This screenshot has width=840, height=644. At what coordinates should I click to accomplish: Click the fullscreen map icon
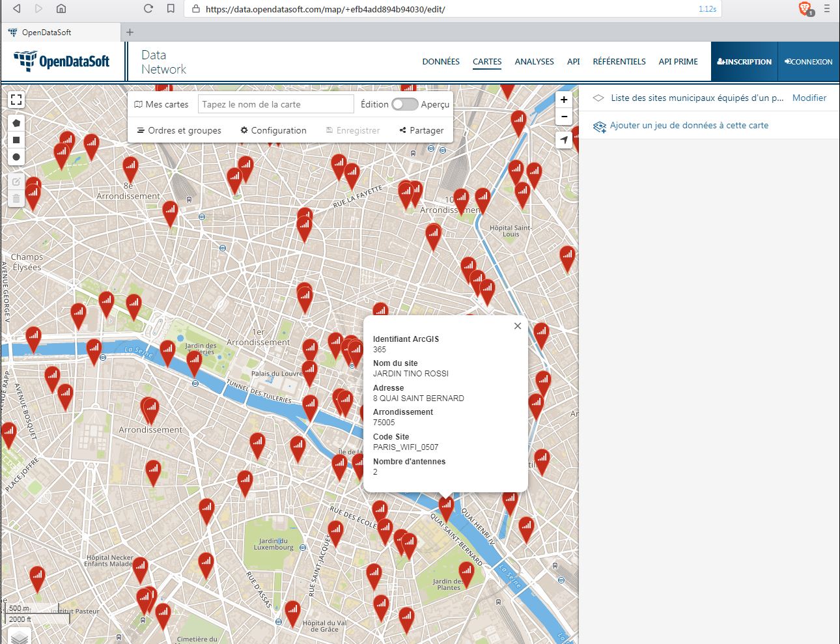click(x=16, y=100)
